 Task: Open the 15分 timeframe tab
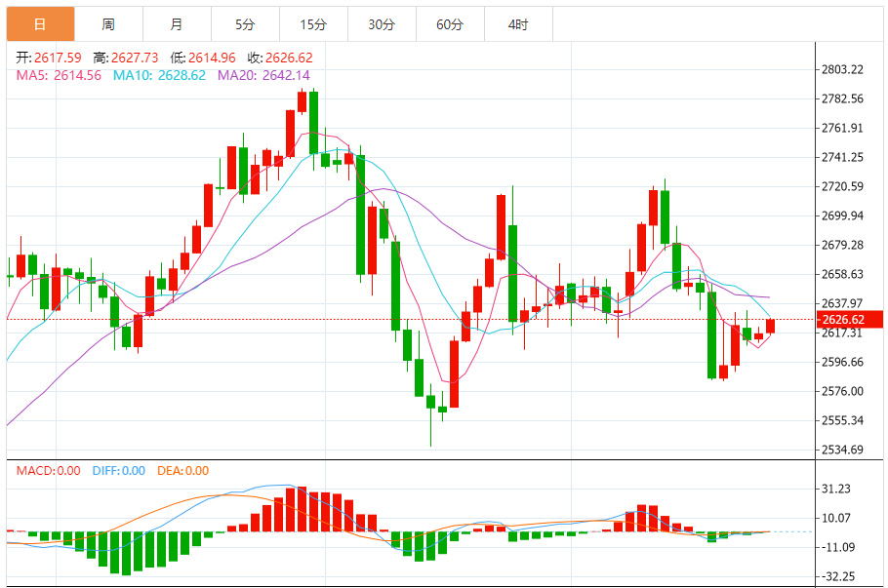(x=314, y=24)
